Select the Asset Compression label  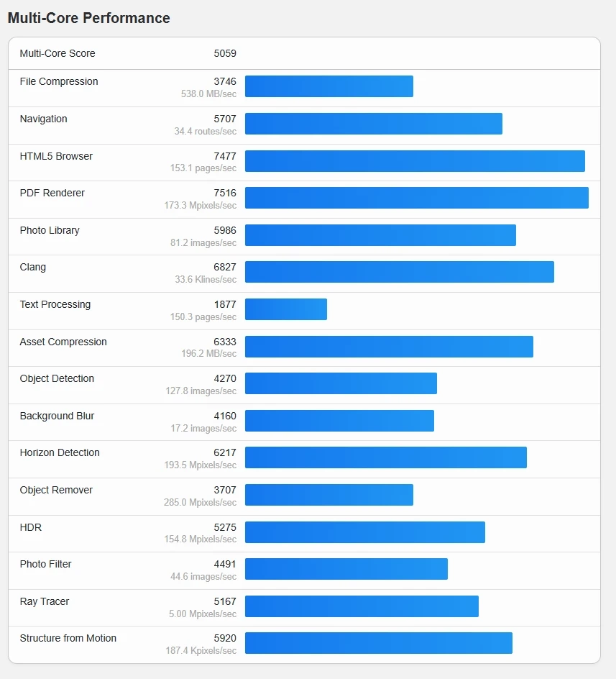pyautogui.click(x=63, y=342)
